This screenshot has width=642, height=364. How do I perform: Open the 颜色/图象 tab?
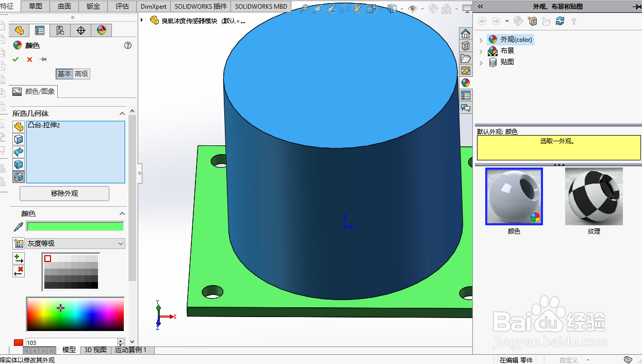[34, 92]
